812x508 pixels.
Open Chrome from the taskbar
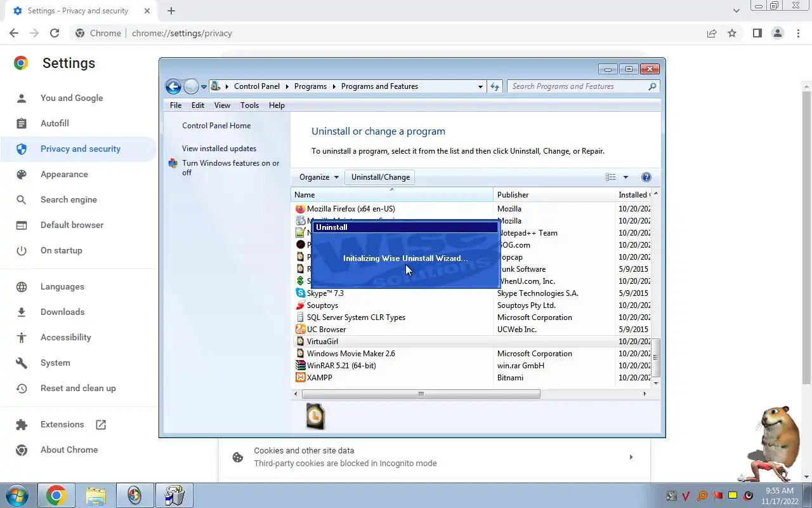point(56,495)
